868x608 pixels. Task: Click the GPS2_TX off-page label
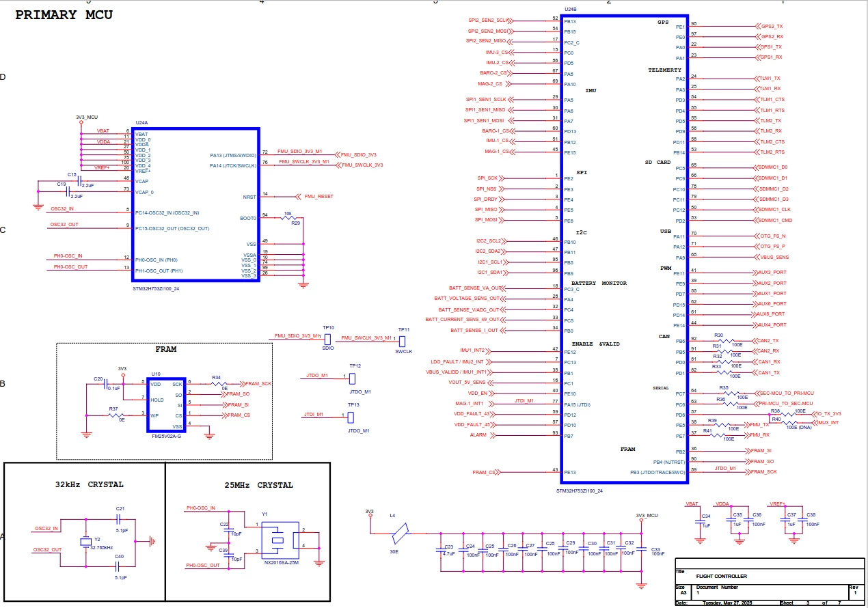point(772,26)
